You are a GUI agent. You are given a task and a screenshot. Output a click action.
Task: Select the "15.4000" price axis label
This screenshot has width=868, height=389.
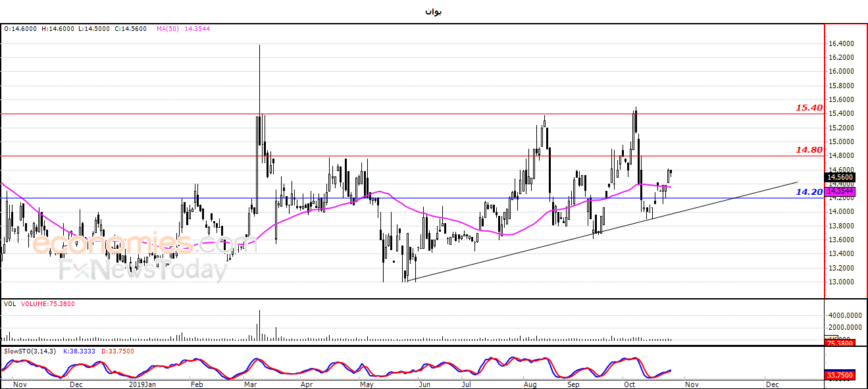(841, 114)
